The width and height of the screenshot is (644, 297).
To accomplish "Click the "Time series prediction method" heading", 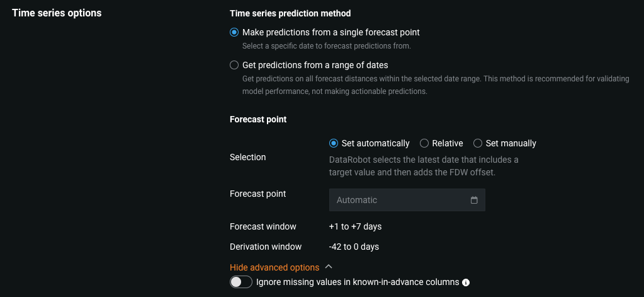I will (290, 13).
